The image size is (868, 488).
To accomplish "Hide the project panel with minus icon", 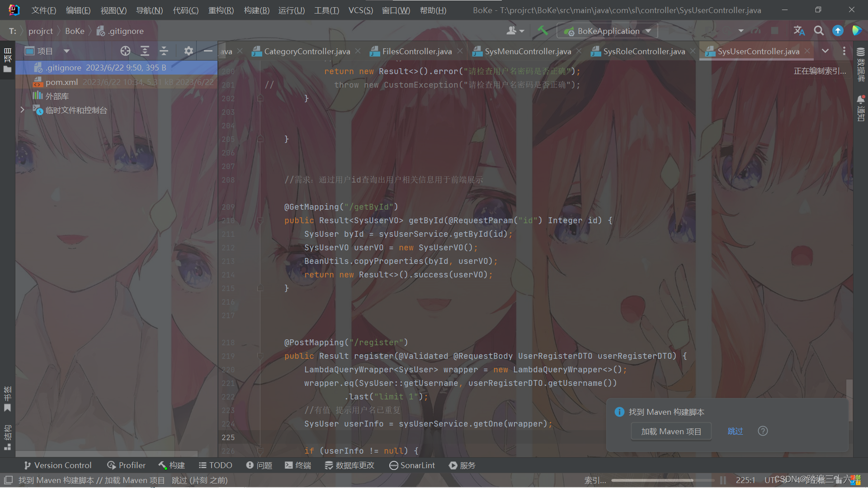I will 208,51.
